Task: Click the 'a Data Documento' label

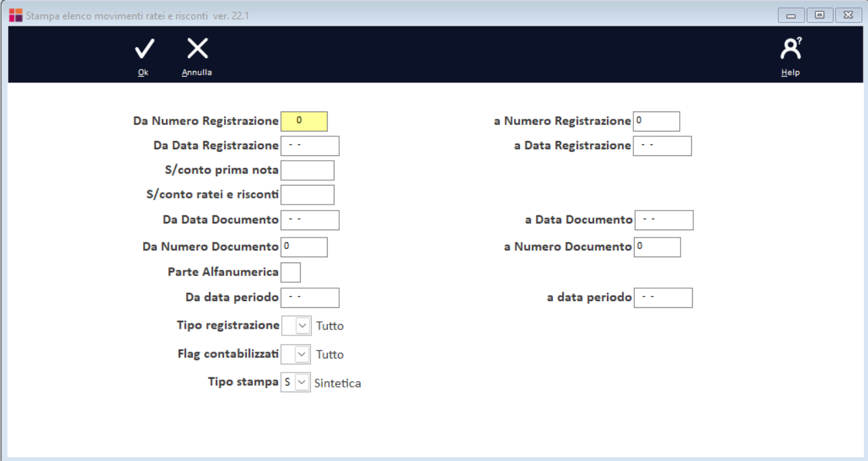Action: click(x=579, y=219)
